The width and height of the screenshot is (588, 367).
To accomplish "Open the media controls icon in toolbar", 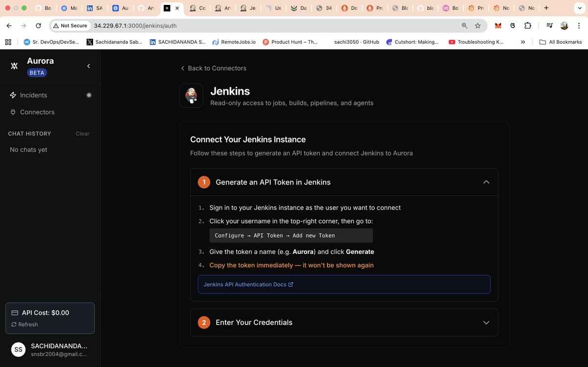I will pyautogui.click(x=550, y=25).
